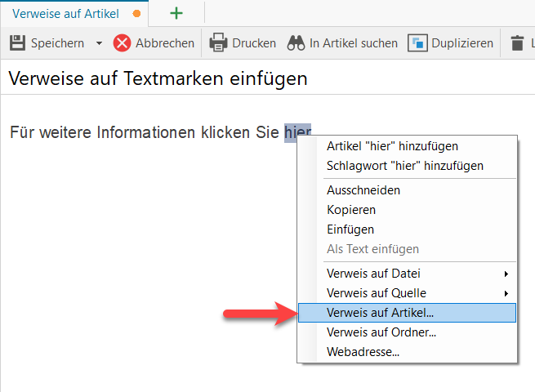Click the trash can delete icon
Viewport: 535px width, 392px height.
click(517, 43)
